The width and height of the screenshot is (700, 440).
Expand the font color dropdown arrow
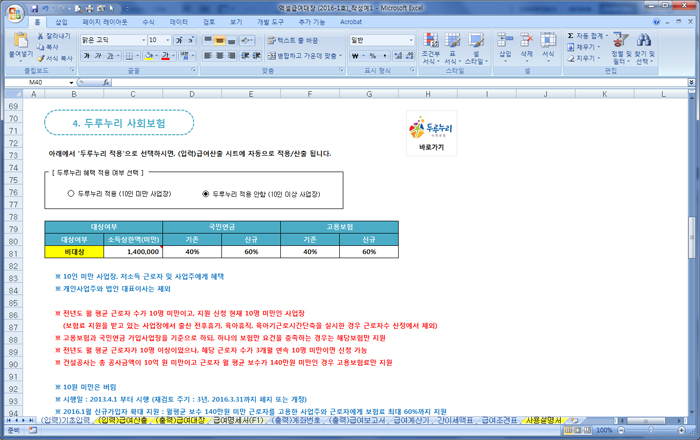click(173, 56)
